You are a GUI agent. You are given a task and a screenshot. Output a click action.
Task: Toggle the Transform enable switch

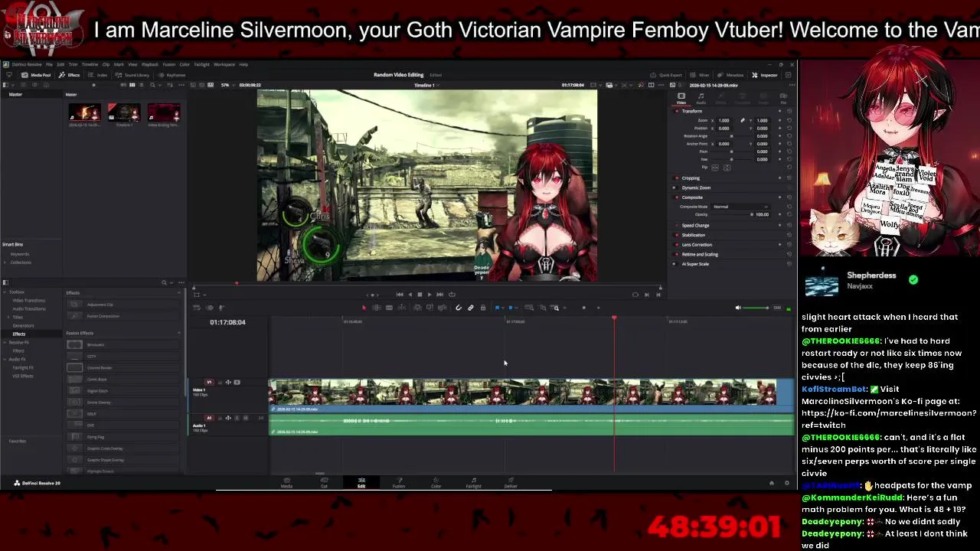pyautogui.click(x=676, y=111)
